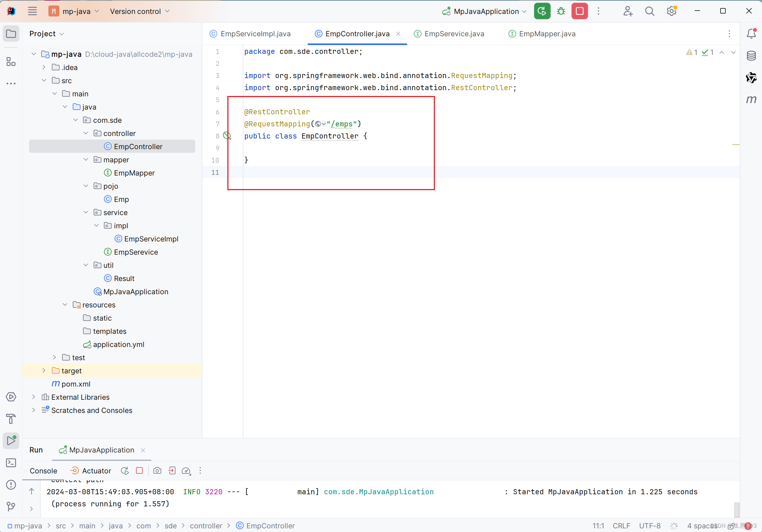This screenshot has height=532, width=762.
Task: Open the Notifications bell icon
Action: tap(751, 34)
